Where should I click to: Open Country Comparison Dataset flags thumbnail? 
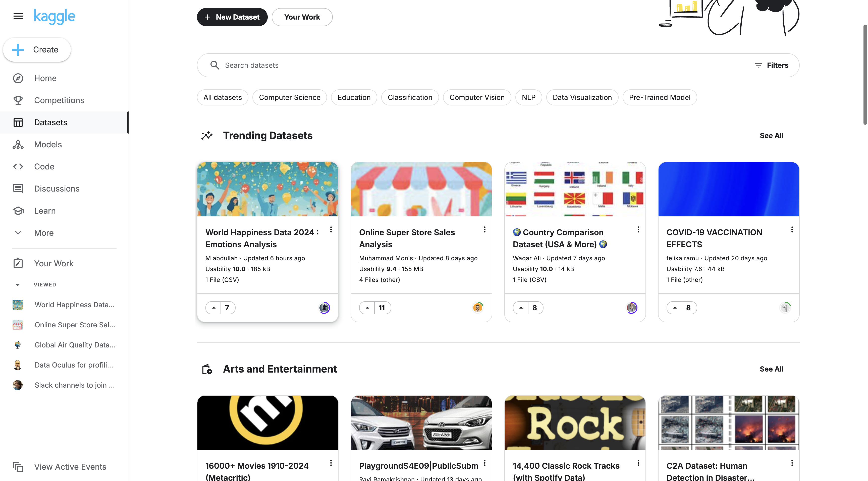575,189
